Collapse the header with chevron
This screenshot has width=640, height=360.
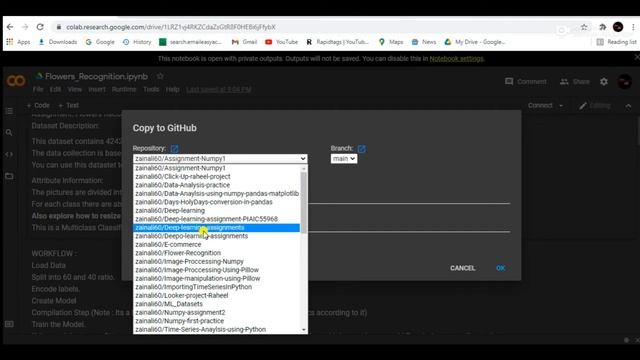click(628, 106)
